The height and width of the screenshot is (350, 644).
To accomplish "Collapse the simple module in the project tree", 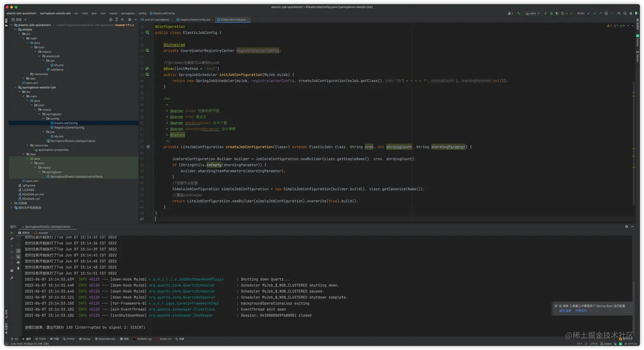I will coord(15,29).
